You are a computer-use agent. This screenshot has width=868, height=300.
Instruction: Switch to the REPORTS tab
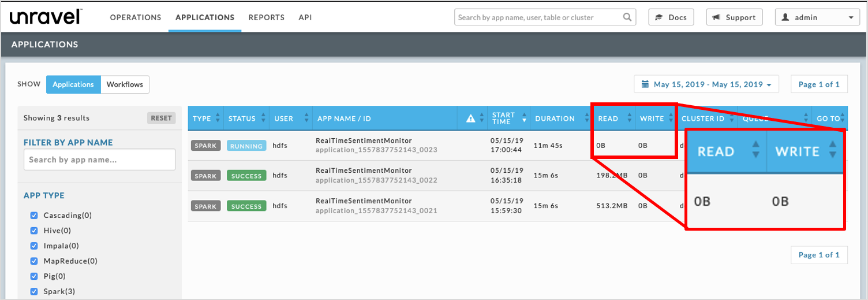coord(266,17)
